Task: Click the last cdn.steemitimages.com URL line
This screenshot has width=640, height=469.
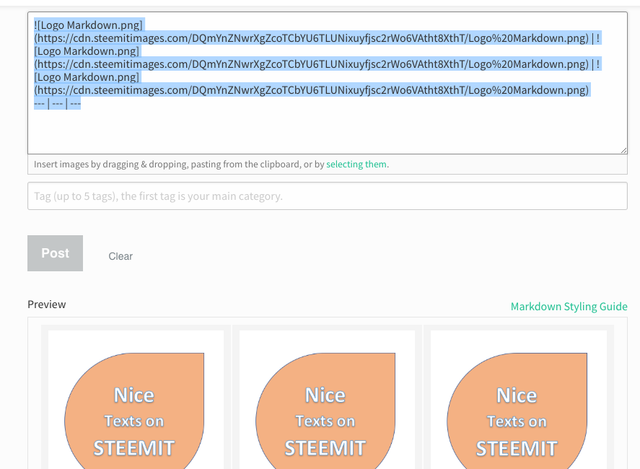Action: [x=310, y=90]
